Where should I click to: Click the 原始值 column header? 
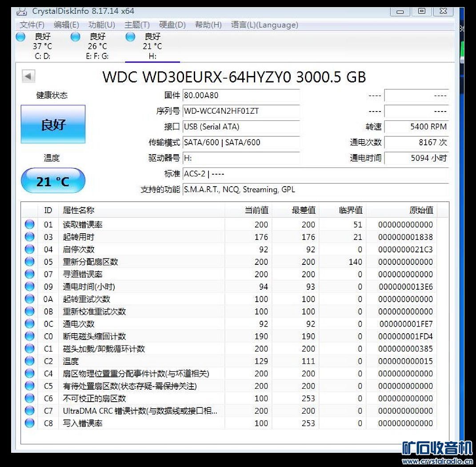click(x=401, y=210)
